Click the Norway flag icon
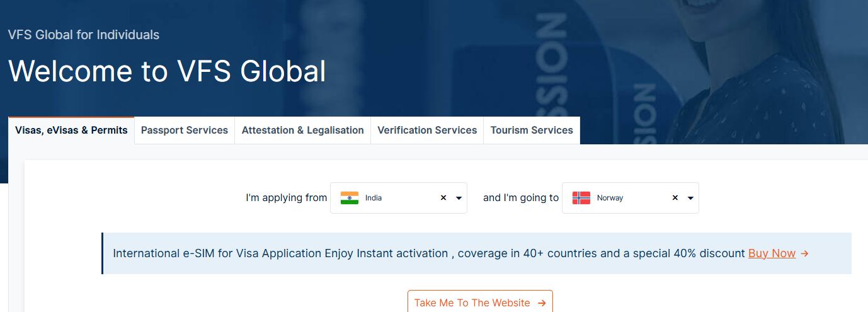Image resolution: width=868 pixels, height=312 pixels. click(x=581, y=198)
